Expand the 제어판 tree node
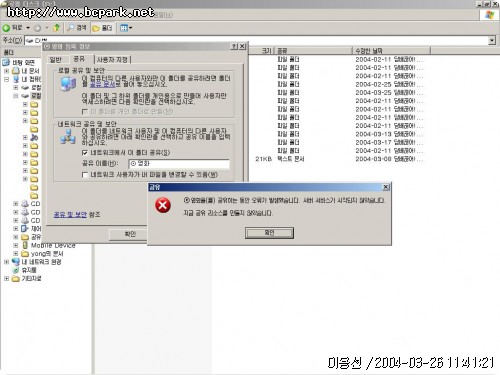Image resolution: width=500 pixels, height=375 pixels. 16,228
